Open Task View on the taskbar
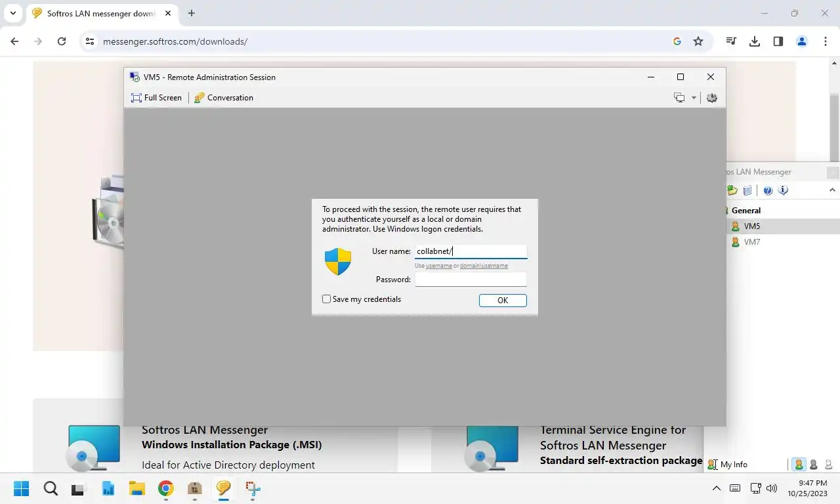Image resolution: width=840 pixels, height=504 pixels. click(79, 488)
